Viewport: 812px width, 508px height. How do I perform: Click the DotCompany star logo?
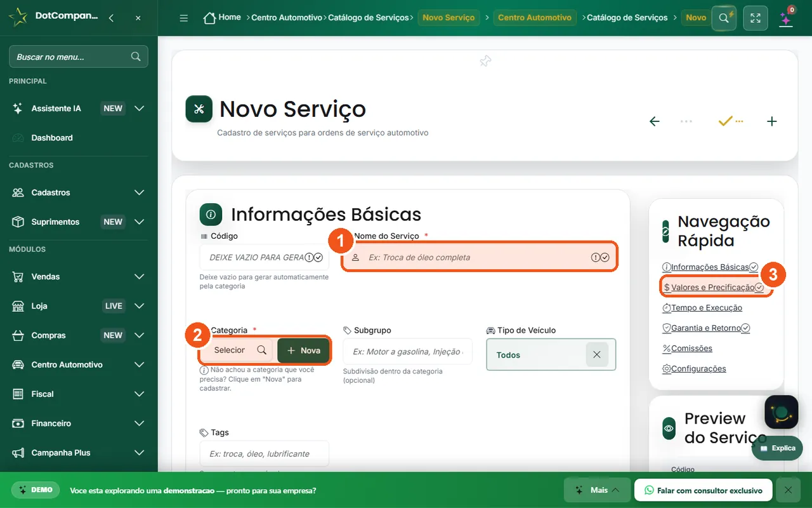18,18
